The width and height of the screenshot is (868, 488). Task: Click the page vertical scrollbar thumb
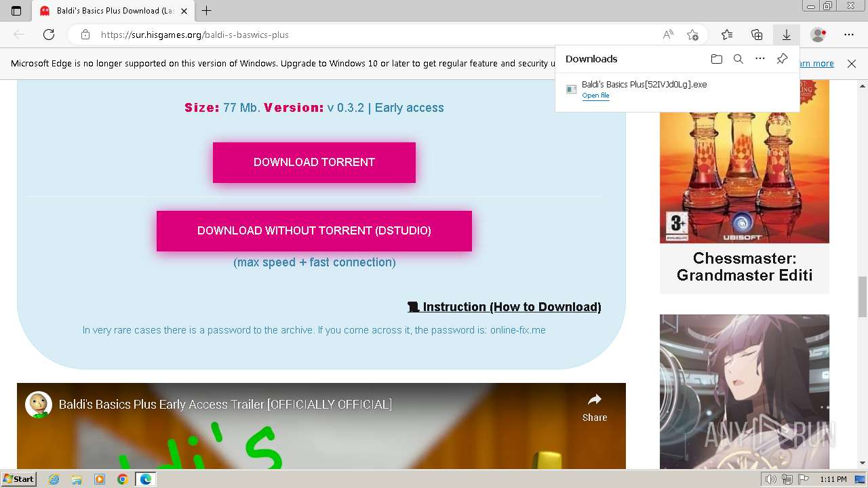point(863,296)
